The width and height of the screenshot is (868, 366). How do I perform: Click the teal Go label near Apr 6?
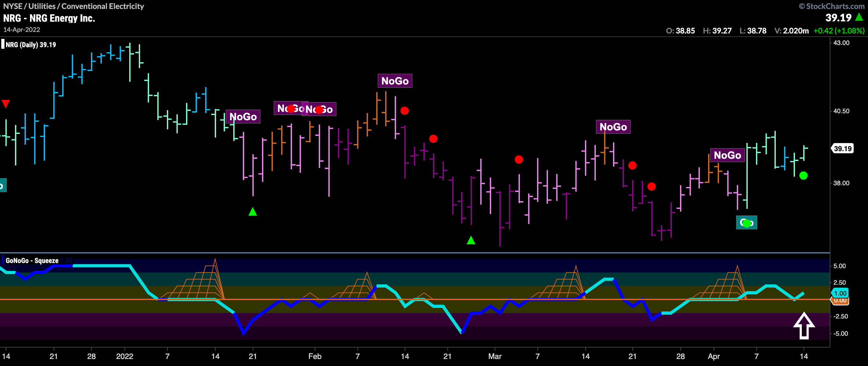pyautogui.click(x=747, y=223)
